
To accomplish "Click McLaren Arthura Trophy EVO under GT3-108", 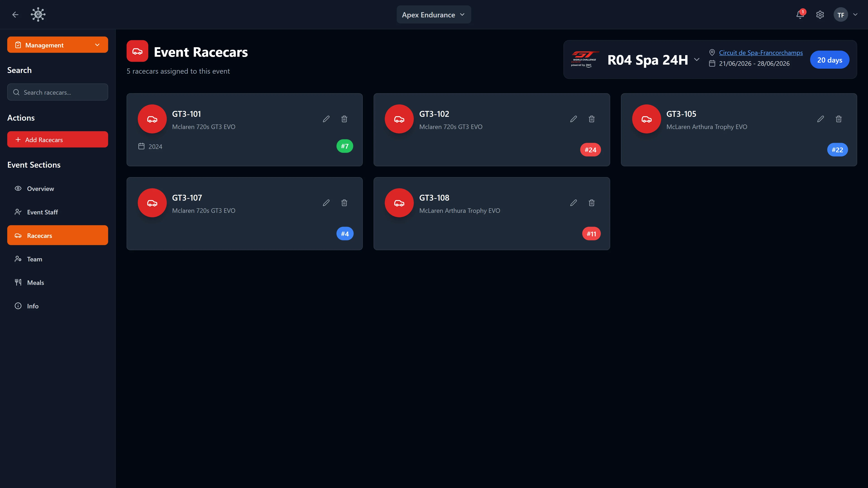I will click(460, 211).
